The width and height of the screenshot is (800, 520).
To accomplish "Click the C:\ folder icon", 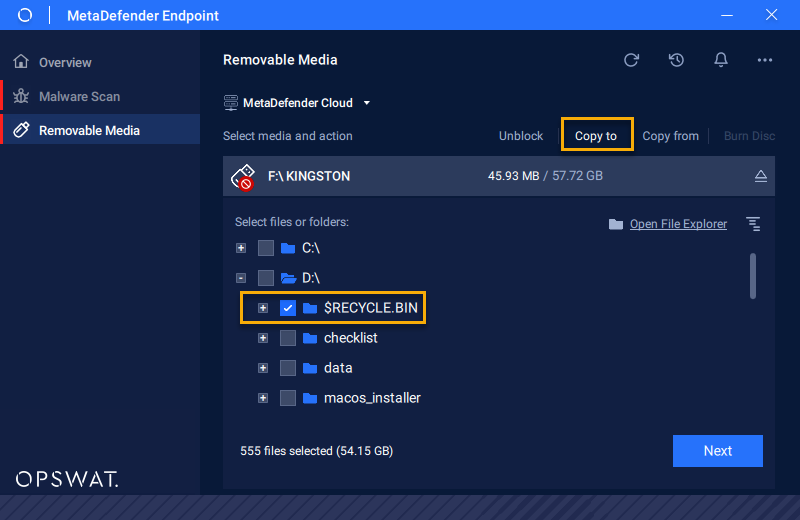I will coord(288,249).
